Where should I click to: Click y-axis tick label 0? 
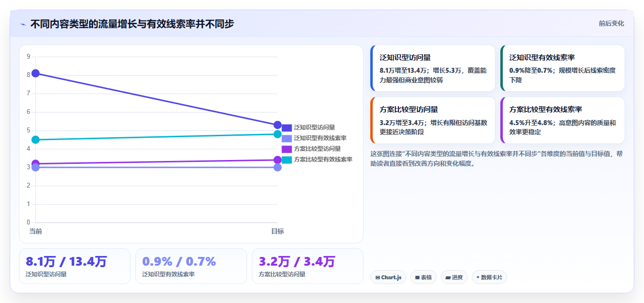pos(29,223)
